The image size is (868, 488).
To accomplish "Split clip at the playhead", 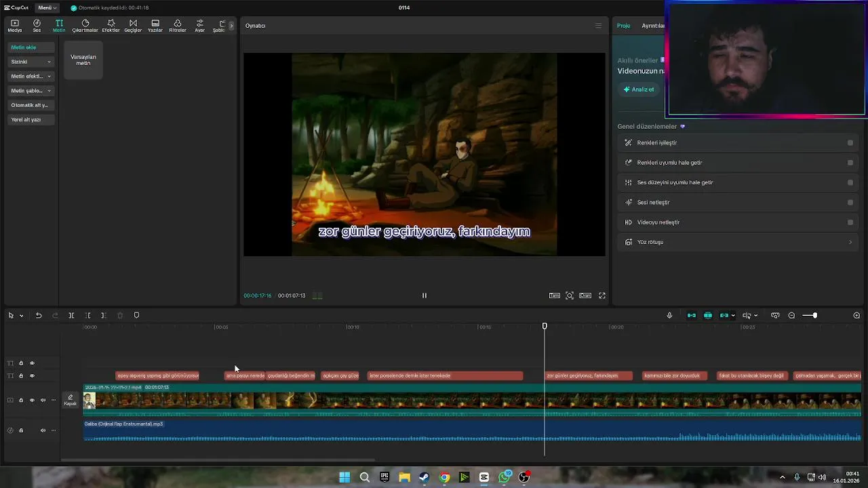I will (x=71, y=315).
